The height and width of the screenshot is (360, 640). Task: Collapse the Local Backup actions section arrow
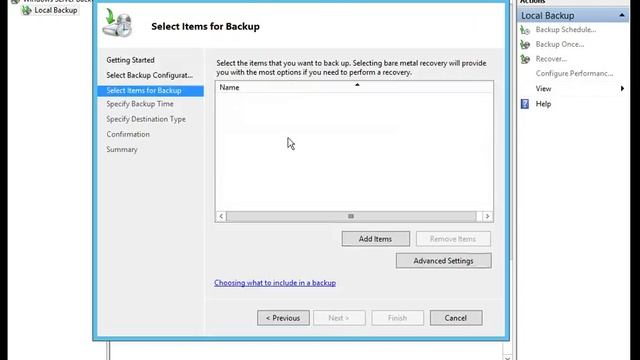(622, 16)
